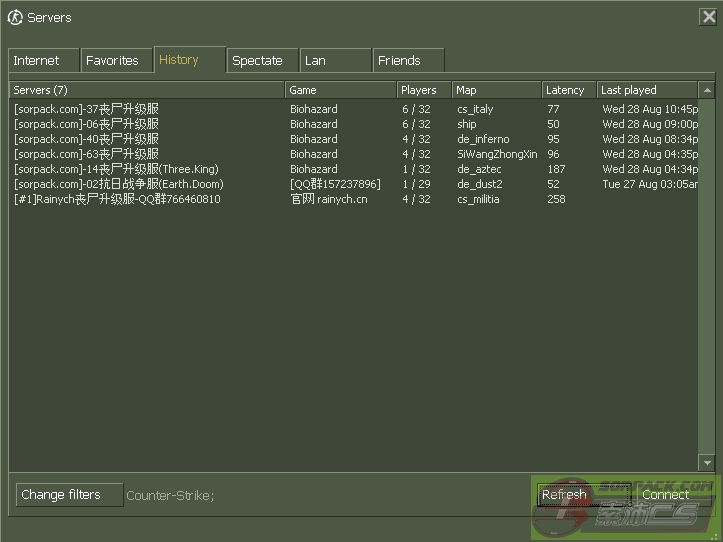Click map name de_inferno

point(483,139)
